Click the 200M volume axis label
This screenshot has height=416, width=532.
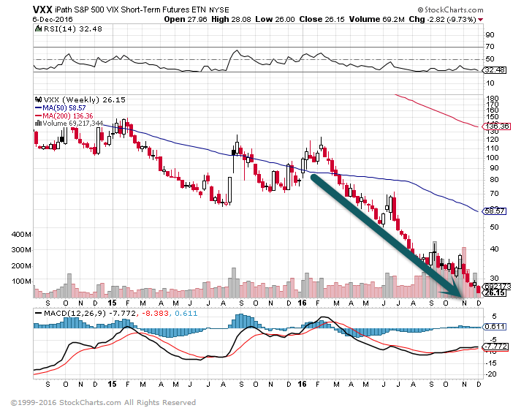tap(21, 265)
